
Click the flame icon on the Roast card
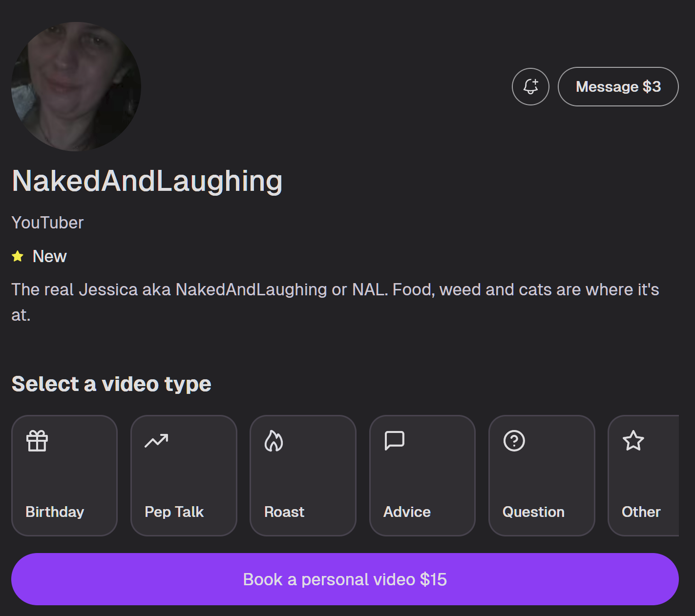click(x=274, y=441)
